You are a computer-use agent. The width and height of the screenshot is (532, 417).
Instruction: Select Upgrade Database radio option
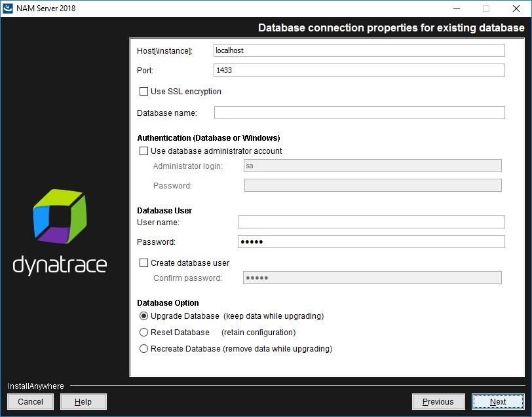[143, 316]
